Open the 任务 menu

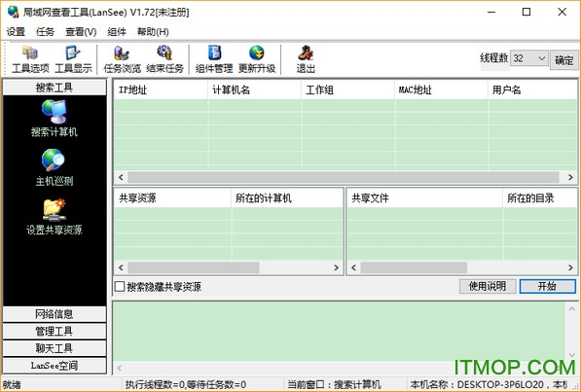coord(45,32)
